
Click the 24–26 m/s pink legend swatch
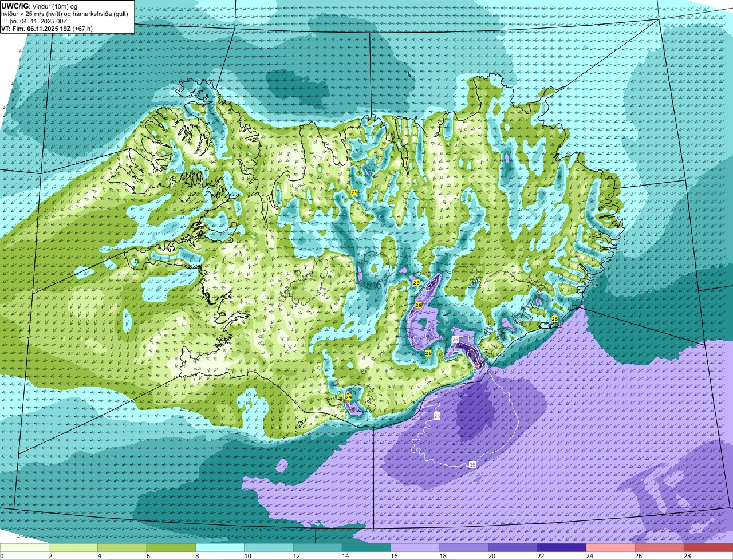611,548
